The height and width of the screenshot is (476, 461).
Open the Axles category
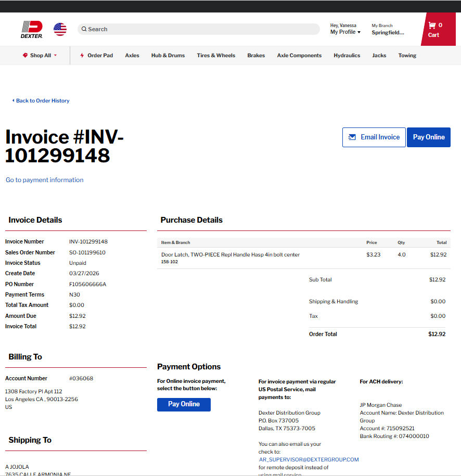[132, 55]
